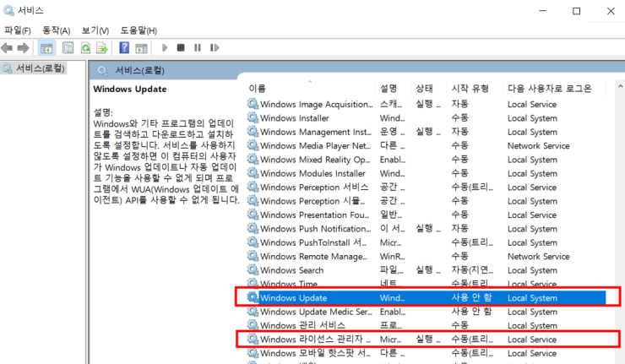Click gear icon of Windows Remote Manage.. row

[x=253, y=256]
